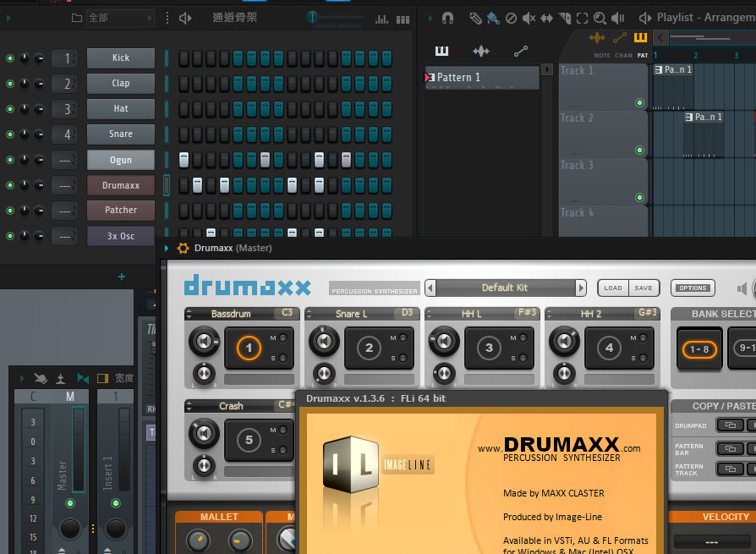Mute the Ogun channel with its green LED
The width and height of the screenshot is (756, 554).
coord(9,160)
